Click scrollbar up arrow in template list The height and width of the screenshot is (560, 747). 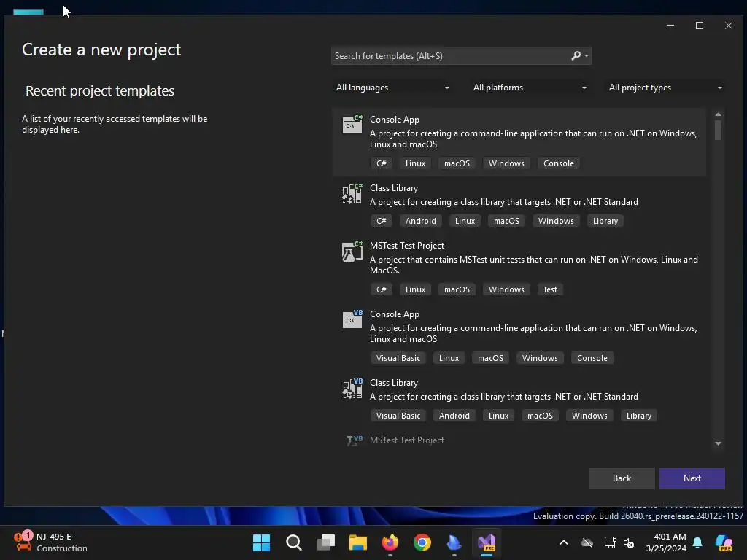(x=718, y=114)
